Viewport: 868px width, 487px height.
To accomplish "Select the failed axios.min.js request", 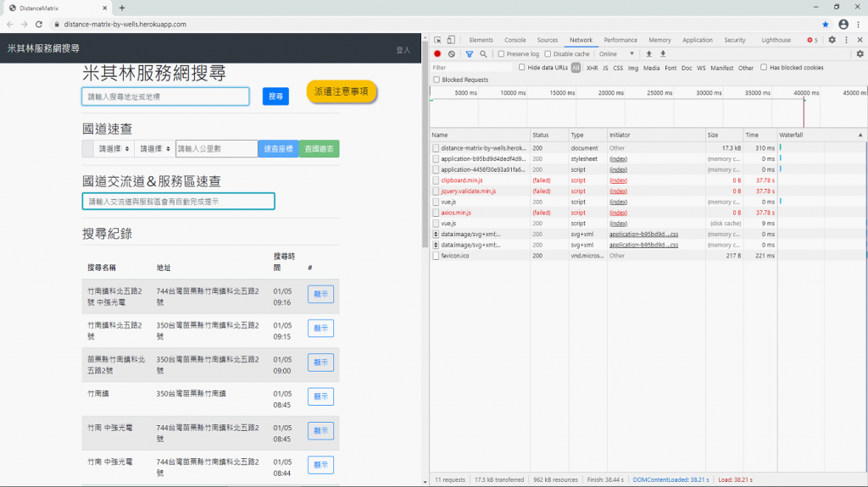I will pyautogui.click(x=456, y=213).
